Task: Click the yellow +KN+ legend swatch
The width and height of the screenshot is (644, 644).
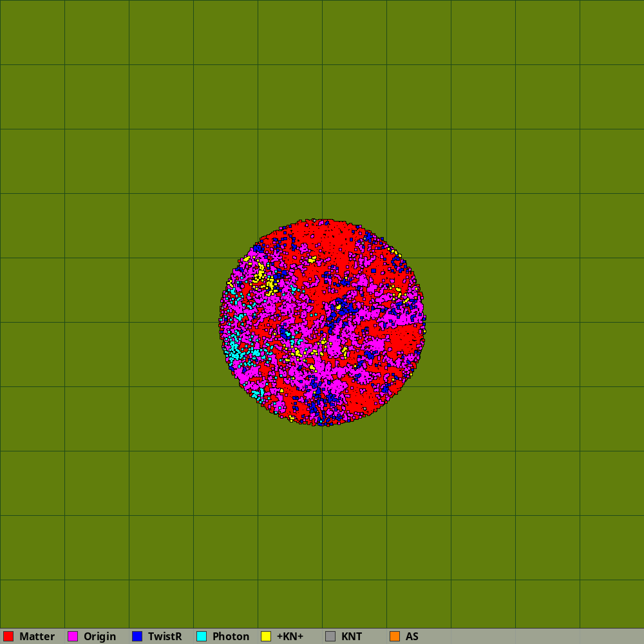Action: [x=266, y=636]
